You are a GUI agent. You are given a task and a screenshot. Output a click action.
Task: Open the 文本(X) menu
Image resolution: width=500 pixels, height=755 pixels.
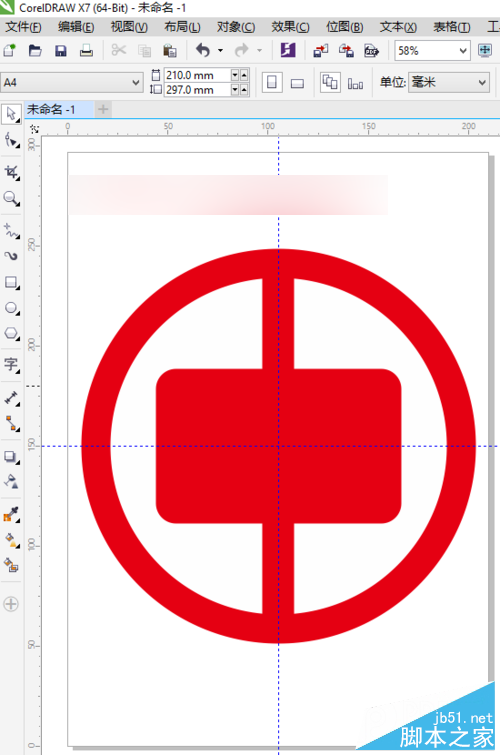point(398,27)
